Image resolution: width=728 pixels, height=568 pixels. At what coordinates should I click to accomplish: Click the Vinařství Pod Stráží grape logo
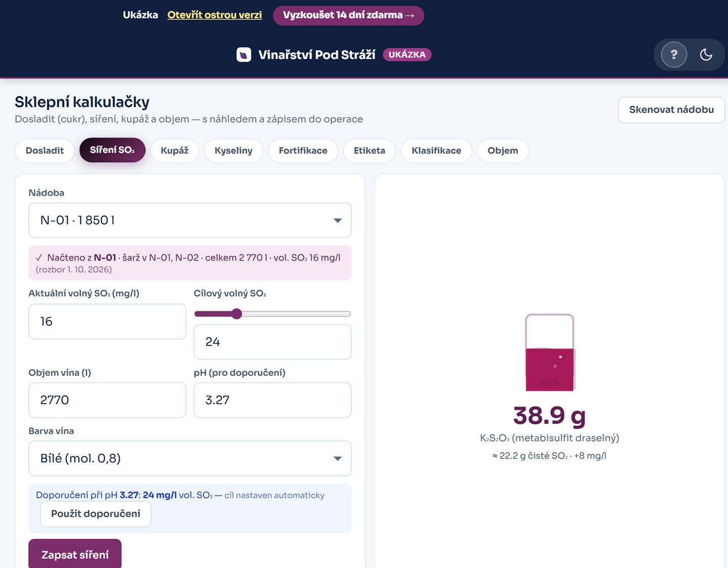(x=244, y=55)
